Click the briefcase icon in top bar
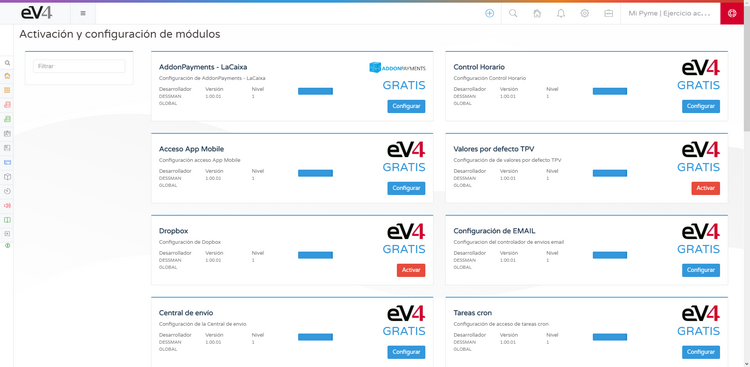This screenshot has width=750, height=367. [608, 13]
